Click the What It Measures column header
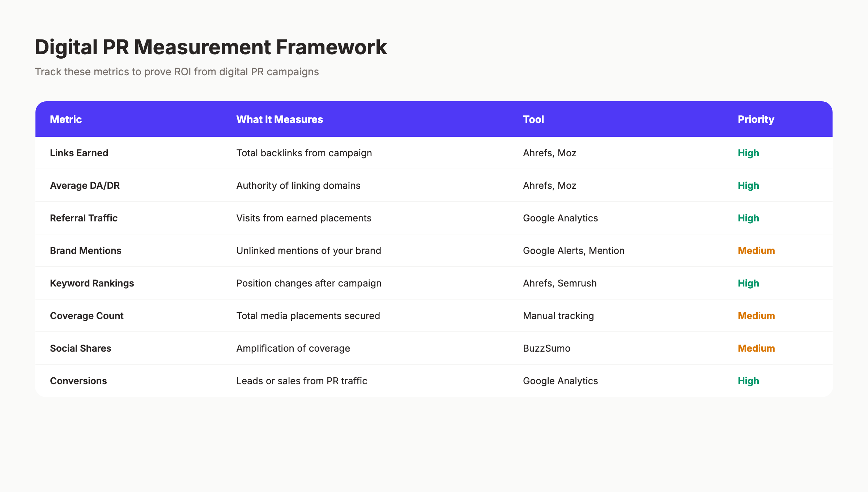 coord(280,119)
